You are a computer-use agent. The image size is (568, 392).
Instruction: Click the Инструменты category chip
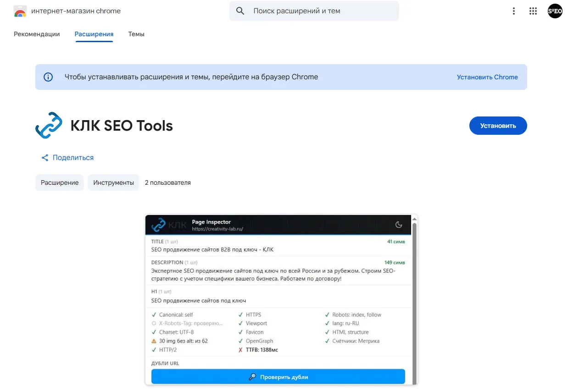pos(113,182)
